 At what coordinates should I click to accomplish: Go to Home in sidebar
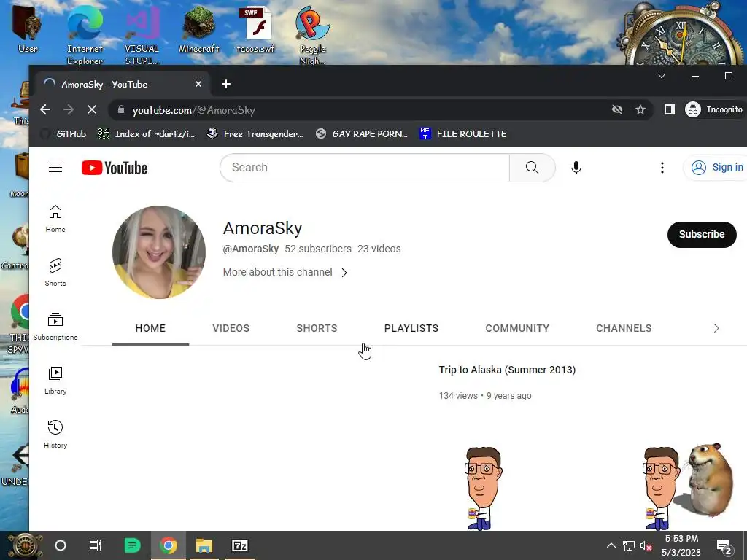tap(55, 219)
